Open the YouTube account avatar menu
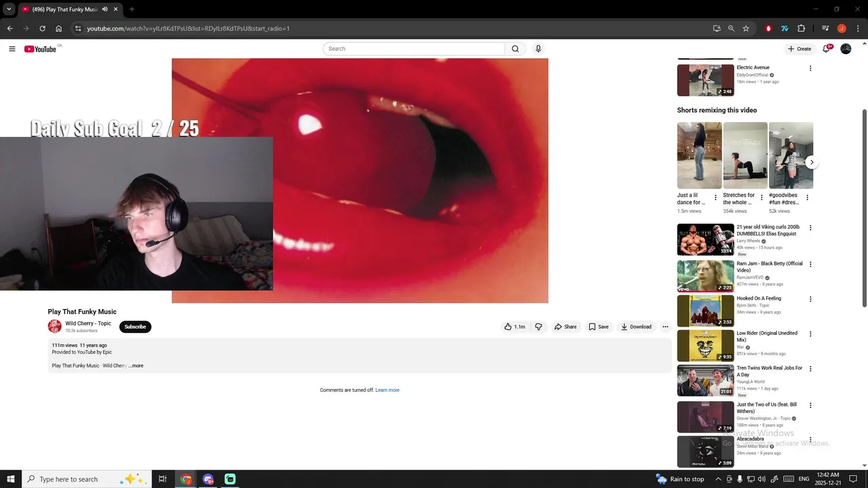This screenshot has height=488, width=868. 846,49
